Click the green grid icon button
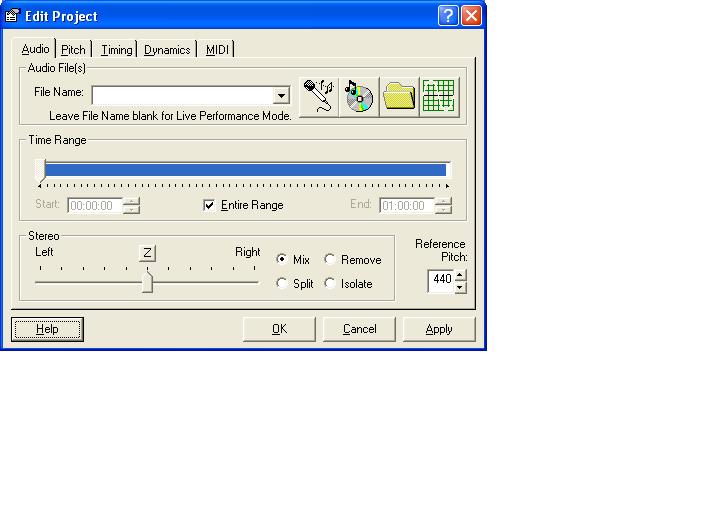This screenshot has width=704, height=528. pyautogui.click(x=440, y=96)
